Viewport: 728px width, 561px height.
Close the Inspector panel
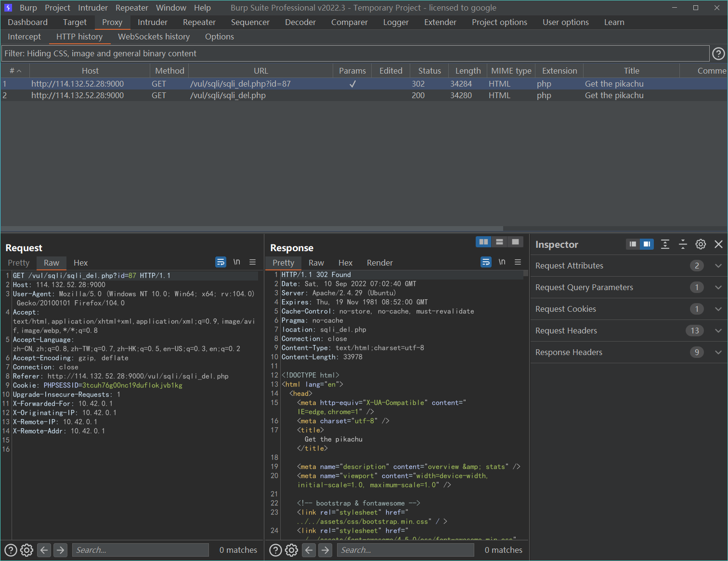[x=718, y=244]
